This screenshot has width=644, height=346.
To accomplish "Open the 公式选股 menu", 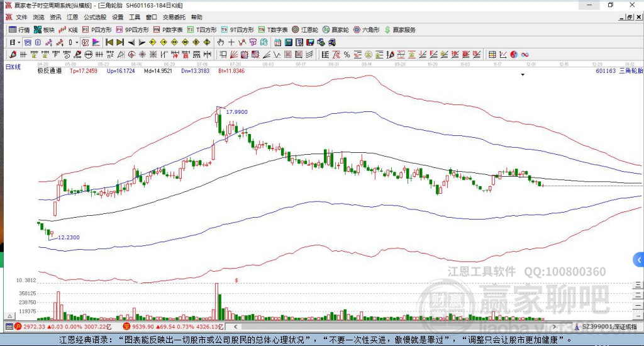I will [x=95, y=17].
